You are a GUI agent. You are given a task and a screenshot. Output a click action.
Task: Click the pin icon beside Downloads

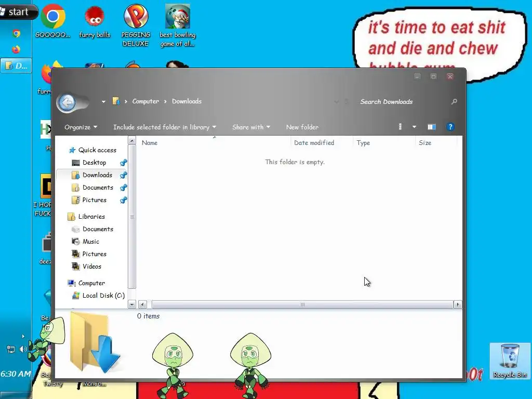(x=124, y=175)
